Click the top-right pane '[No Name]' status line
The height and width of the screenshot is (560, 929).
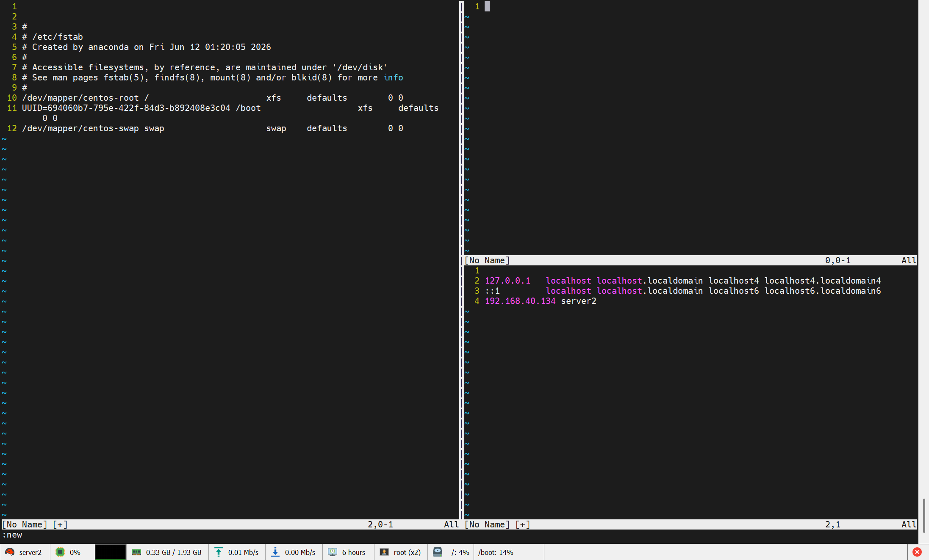(691, 260)
